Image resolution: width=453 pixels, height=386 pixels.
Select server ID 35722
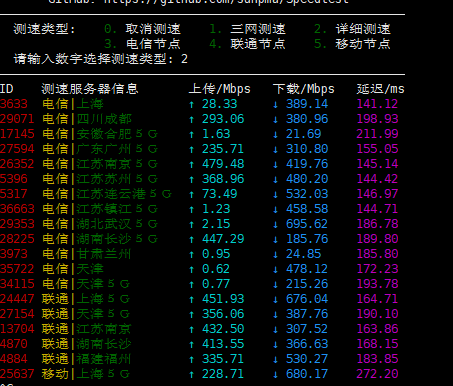tap(17, 269)
